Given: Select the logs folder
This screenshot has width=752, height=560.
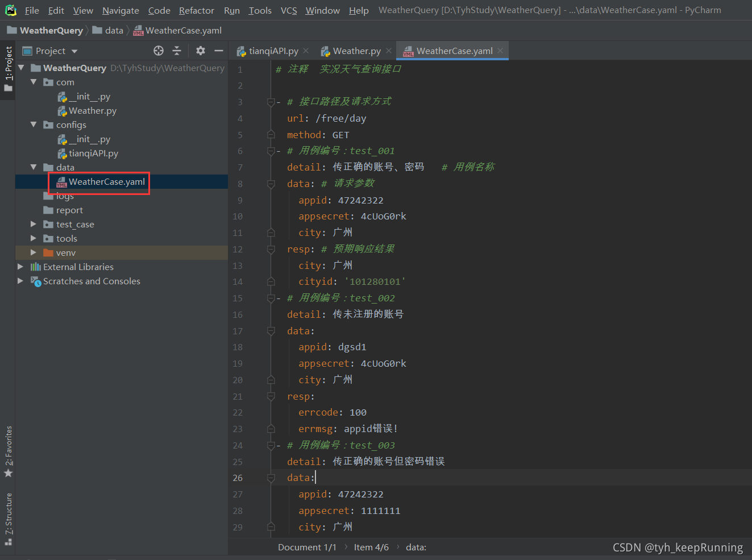Looking at the screenshot, I should point(59,196).
